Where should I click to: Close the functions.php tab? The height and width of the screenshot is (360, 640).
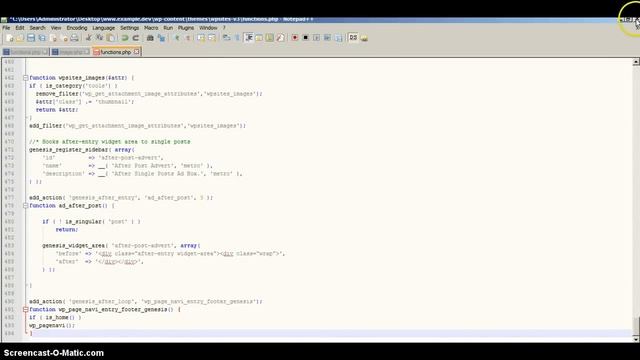click(136, 52)
